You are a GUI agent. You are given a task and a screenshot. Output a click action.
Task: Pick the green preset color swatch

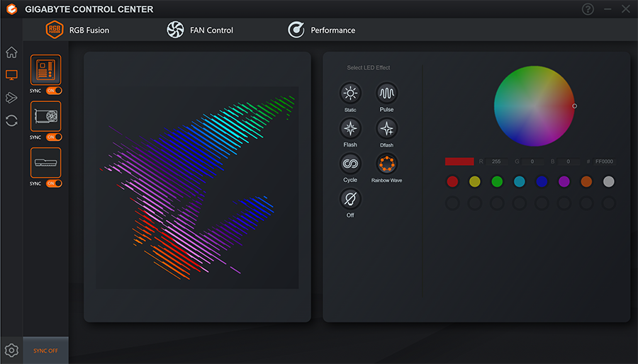tap(497, 181)
